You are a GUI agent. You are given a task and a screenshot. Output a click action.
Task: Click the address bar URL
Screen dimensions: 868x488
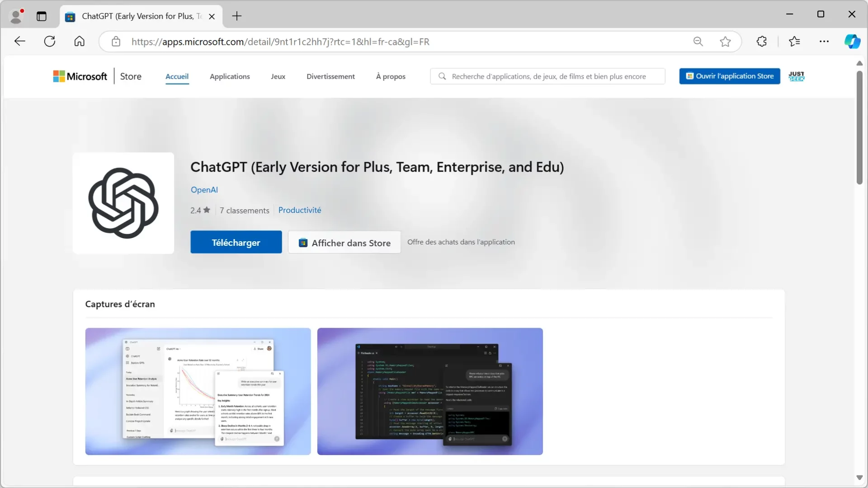[x=280, y=42]
